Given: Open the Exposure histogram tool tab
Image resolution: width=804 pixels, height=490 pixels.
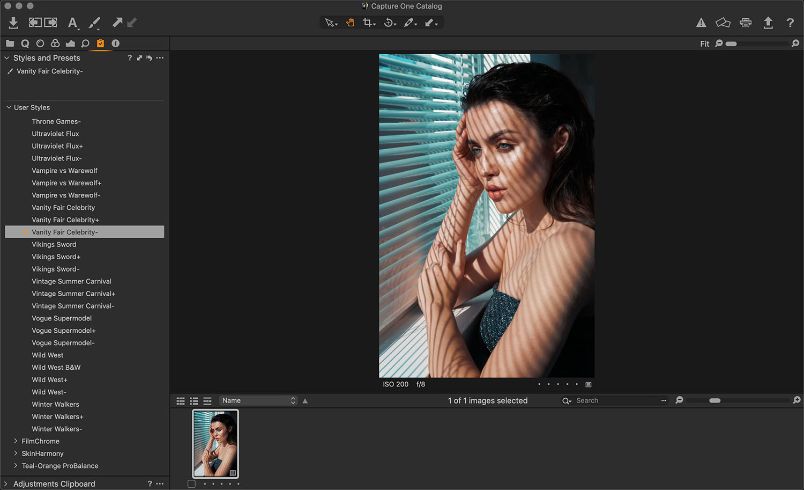Looking at the screenshot, I should 70,44.
